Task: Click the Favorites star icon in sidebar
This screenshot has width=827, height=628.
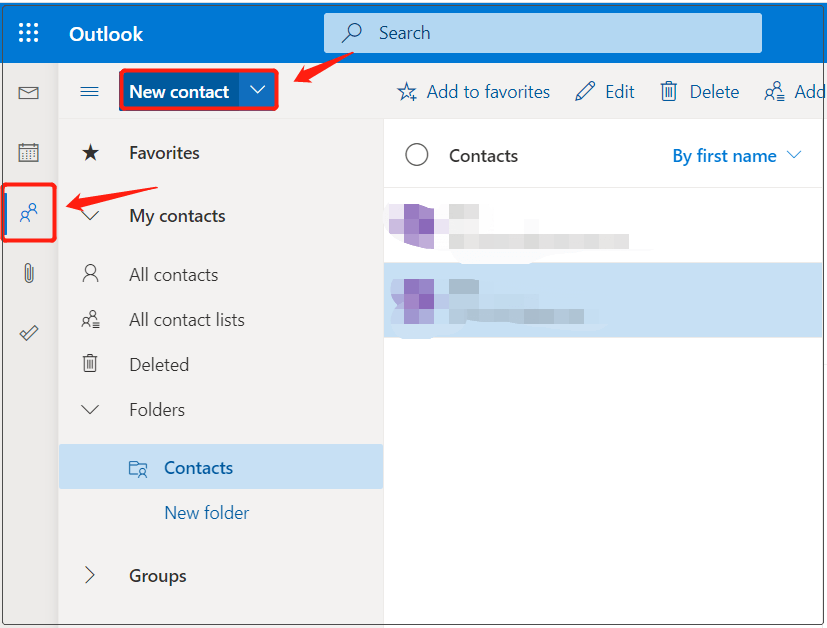Action: pos(90,153)
